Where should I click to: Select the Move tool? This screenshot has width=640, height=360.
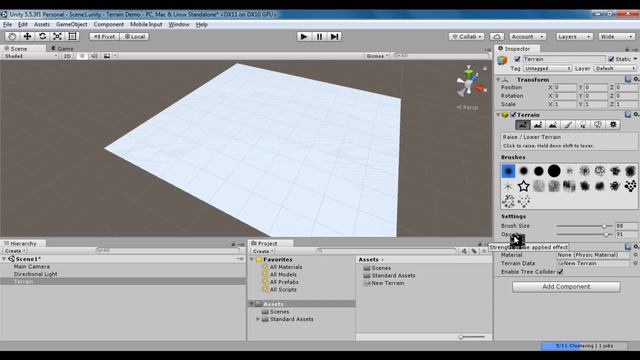[27, 36]
